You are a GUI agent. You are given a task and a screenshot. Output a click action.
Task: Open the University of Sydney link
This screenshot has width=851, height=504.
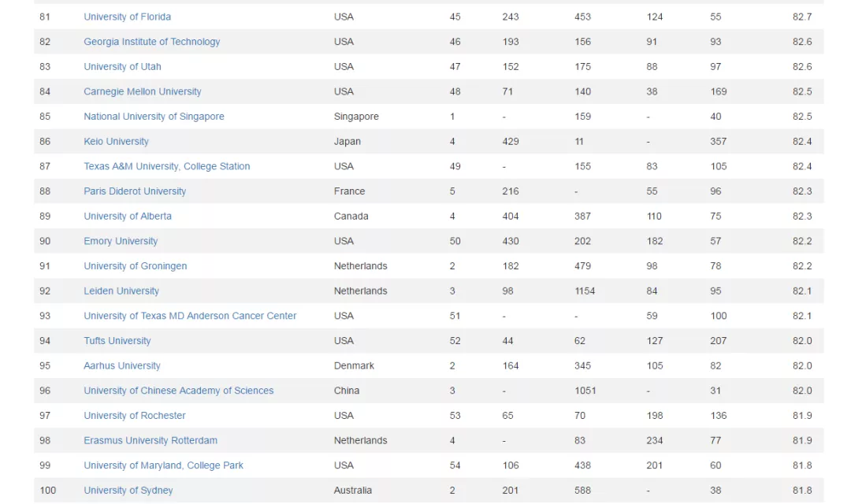128,491
